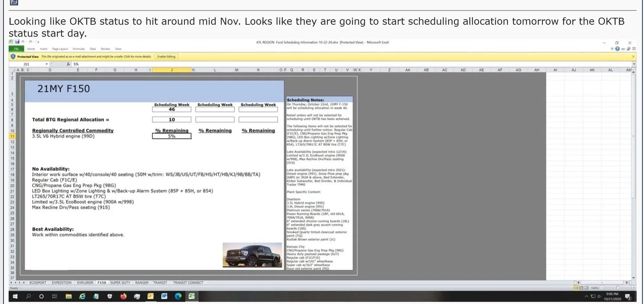This screenshot has width=644, height=304.
Task: Expand the formula bar chevron
Action: point(634,64)
